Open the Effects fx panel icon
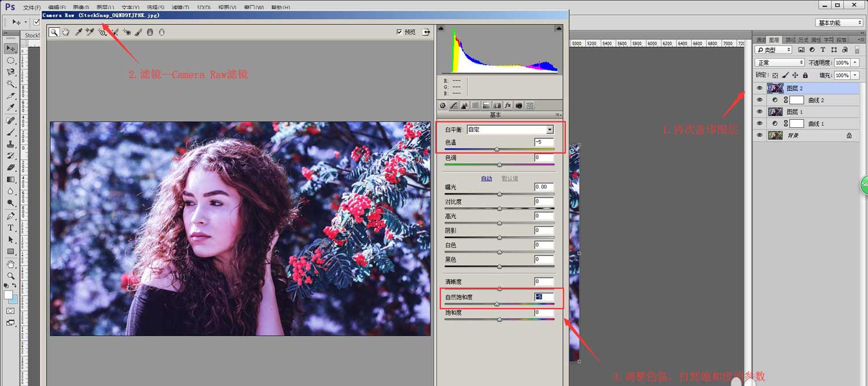 tap(507, 105)
